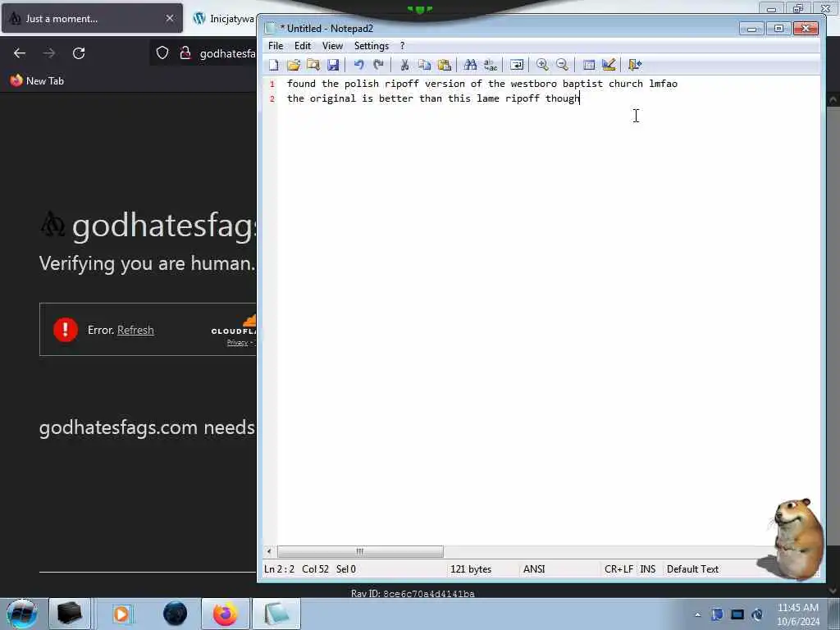Viewport: 840px width, 630px height.
Task: Click the red exclamation error icon in Firefox
Action: tap(66, 330)
